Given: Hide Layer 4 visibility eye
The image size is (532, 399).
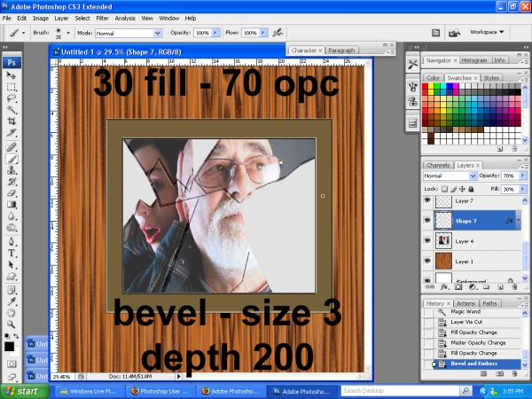Looking at the screenshot, I should coord(427,240).
